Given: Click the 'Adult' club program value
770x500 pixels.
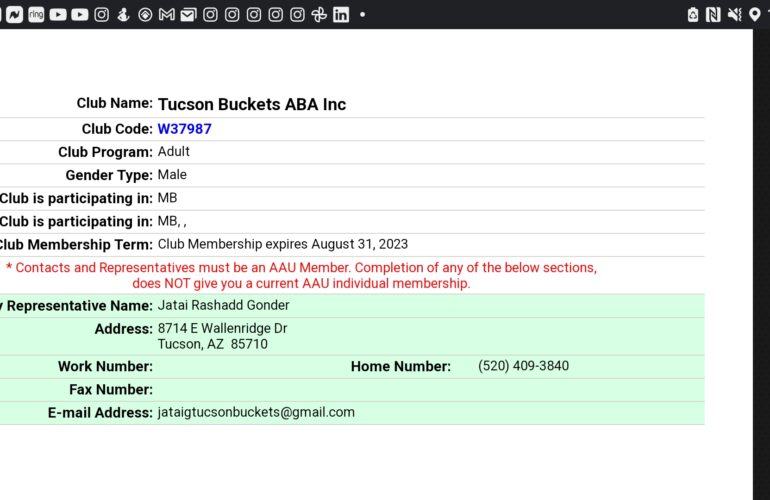Looking at the screenshot, I should click(173, 151).
